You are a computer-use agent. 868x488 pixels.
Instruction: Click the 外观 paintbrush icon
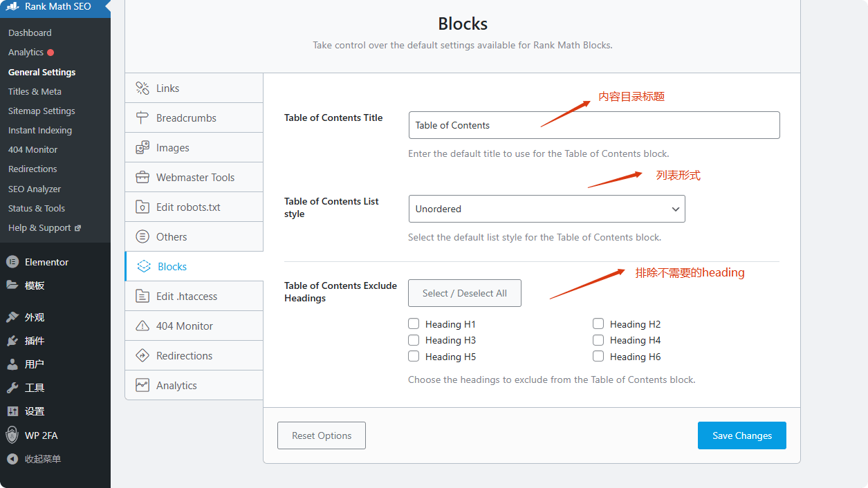12,317
